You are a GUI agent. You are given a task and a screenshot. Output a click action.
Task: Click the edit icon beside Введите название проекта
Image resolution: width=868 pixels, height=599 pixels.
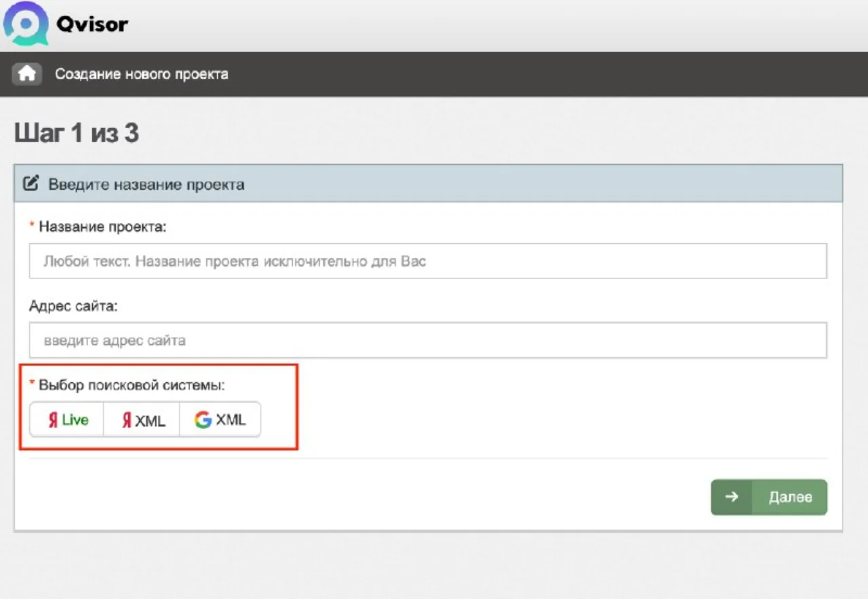coord(31,184)
